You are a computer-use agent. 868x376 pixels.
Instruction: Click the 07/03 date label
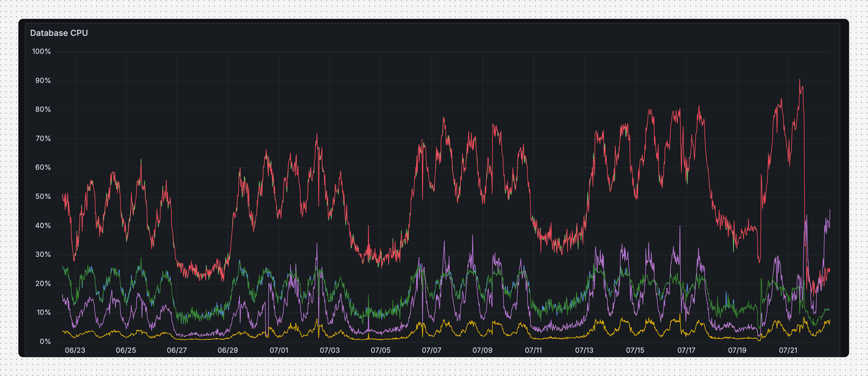(x=330, y=350)
